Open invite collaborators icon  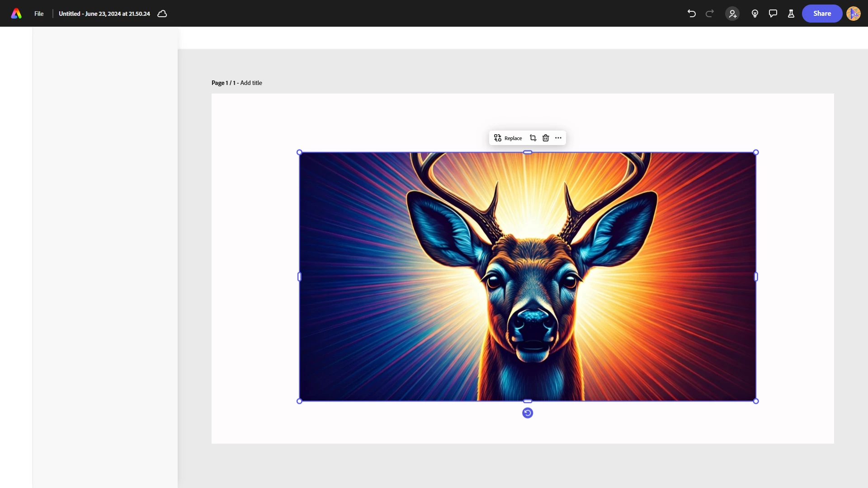[732, 14]
